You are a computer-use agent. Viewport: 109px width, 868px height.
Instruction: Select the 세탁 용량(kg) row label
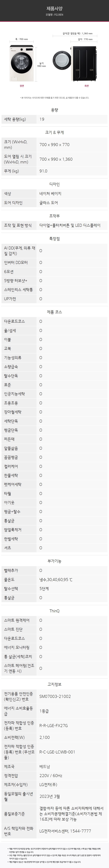(15, 119)
